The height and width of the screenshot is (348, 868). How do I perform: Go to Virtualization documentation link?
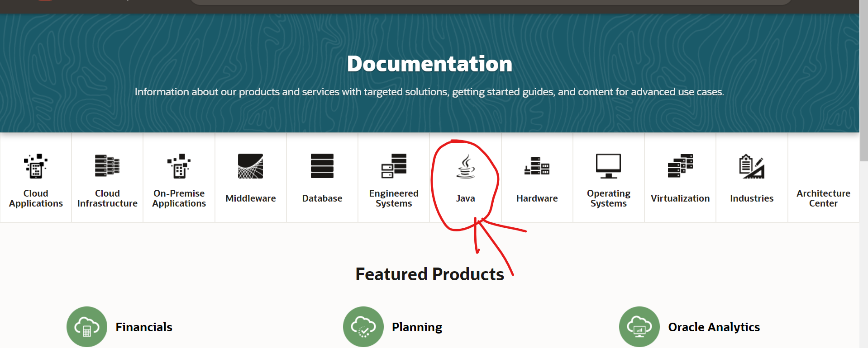pos(680,198)
